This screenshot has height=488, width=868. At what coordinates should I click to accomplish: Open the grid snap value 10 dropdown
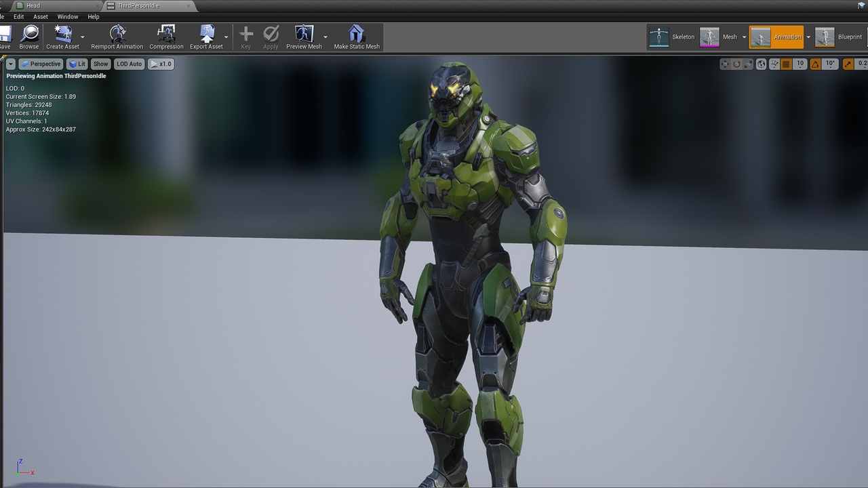[x=800, y=64]
